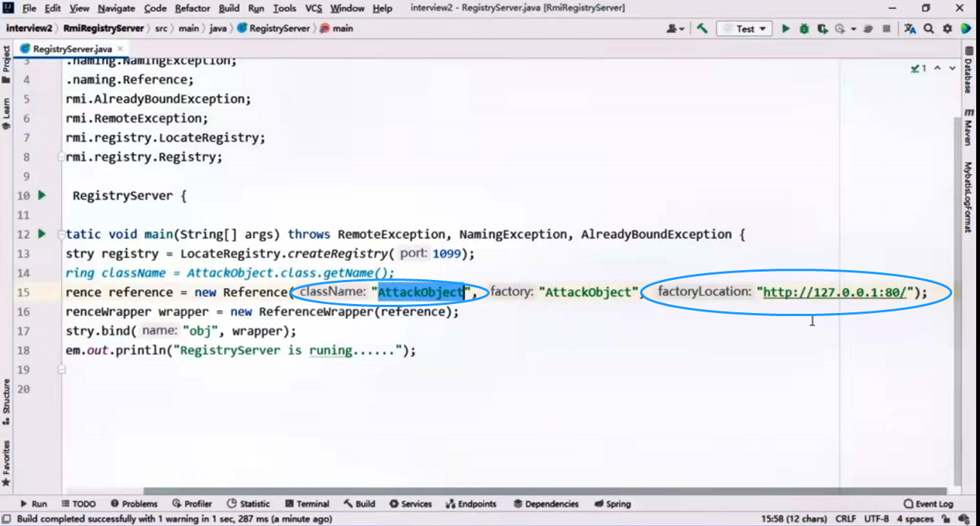Start debugging with the bug icon
The width and height of the screenshot is (980, 526).
(x=804, y=29)
